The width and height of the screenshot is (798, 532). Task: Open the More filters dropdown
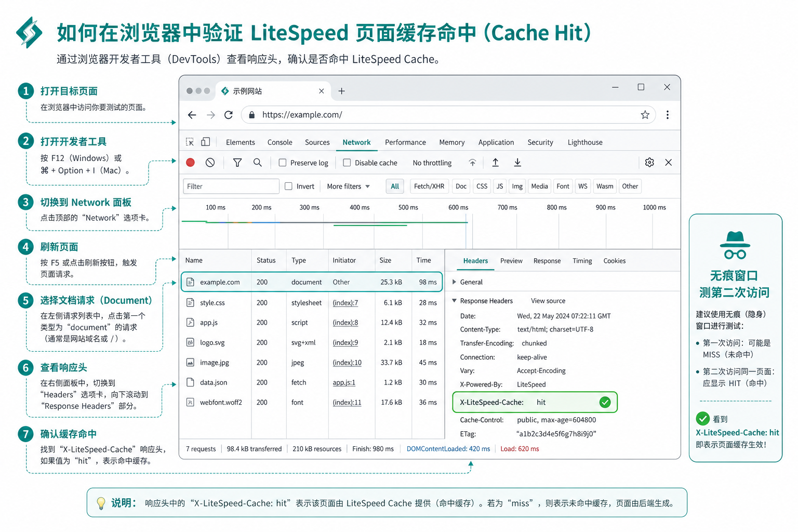349,186
